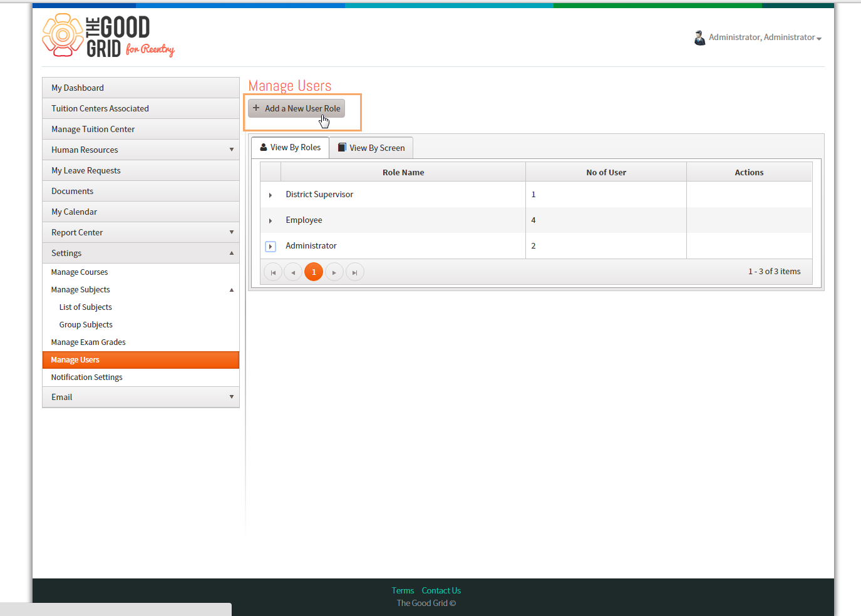
Task: Switch to View By Screen tab
Action: click(371, 148)
